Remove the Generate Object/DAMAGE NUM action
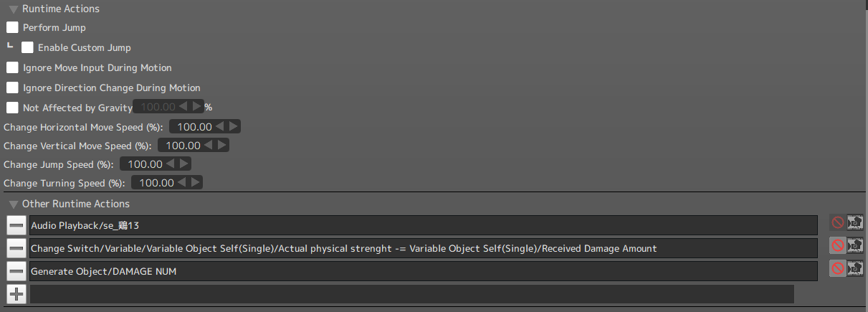868x312 pixels. [x=16, y=271]
